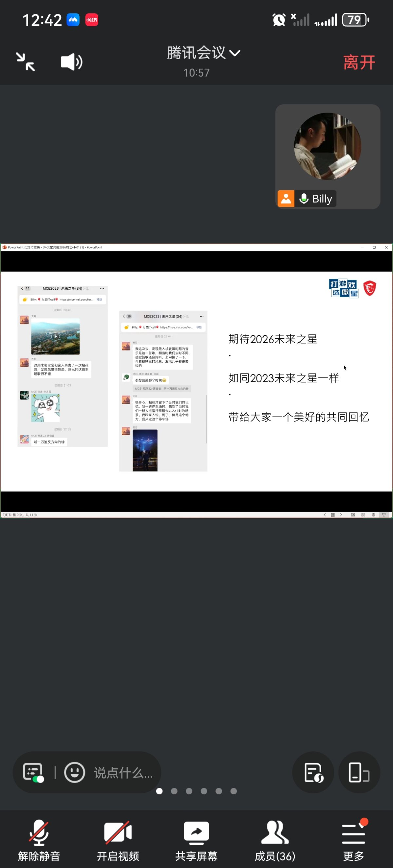Image resolution: width=393 pixels, height=868 pixels.
Task: Tap the 12:42 clock in status bar
Action: 42,20
